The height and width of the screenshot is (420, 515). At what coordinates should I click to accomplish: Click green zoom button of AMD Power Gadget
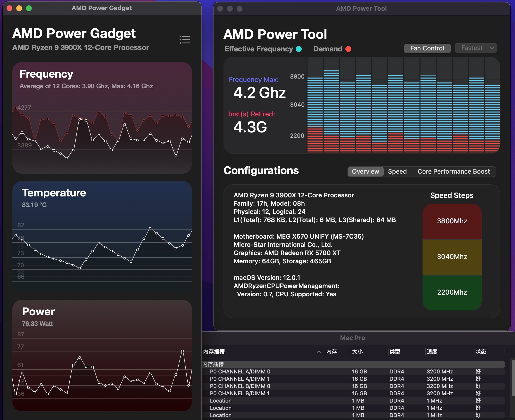pyautogui.click(x=29, y=8)
